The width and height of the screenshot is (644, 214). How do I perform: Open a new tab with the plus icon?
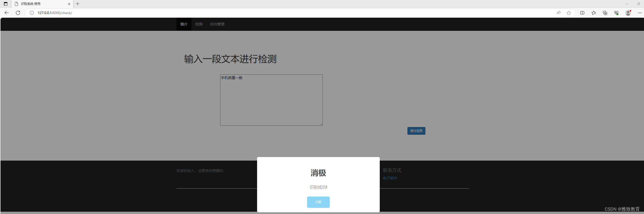78,4
